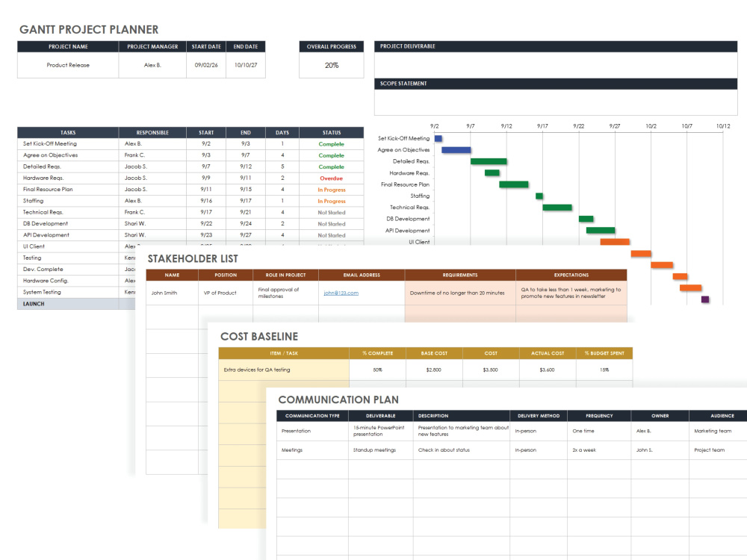Click the orange UI Client Gantt bar
Screen dimensions: 747x560
[615, 242]
